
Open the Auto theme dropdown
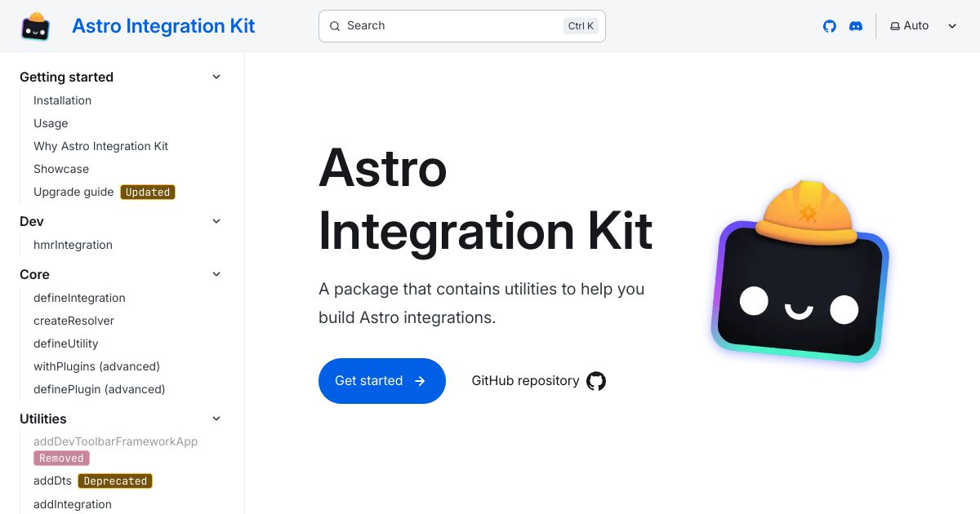pyautogui.click(x=923, y=26)
